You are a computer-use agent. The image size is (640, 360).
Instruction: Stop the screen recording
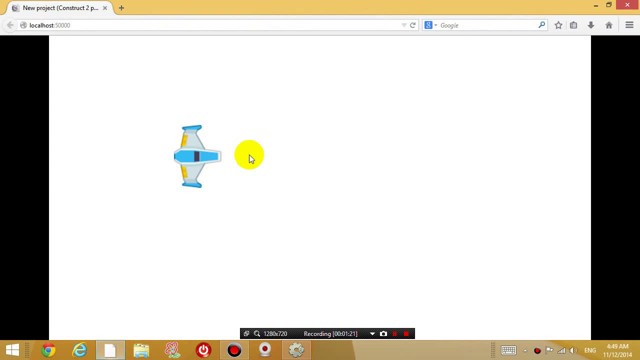(406, 333)
